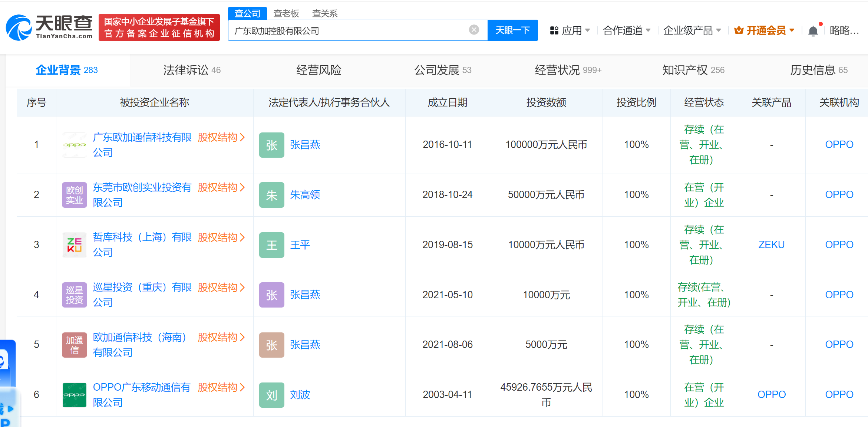Viewport: 868px width, 427px height.
Task: Open 广东欧加通信科技有限公司 company link
Action: 142,145
